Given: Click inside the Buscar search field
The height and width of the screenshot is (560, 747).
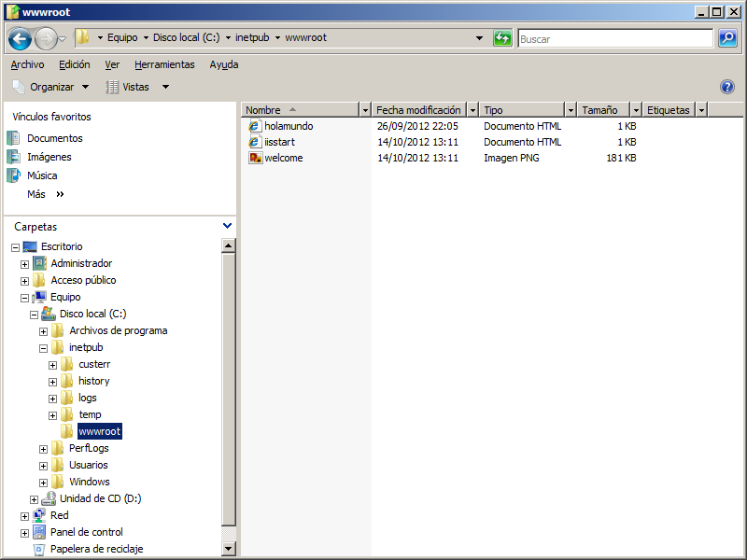Looking at the screenshot, I should click(x=616, y=38).
